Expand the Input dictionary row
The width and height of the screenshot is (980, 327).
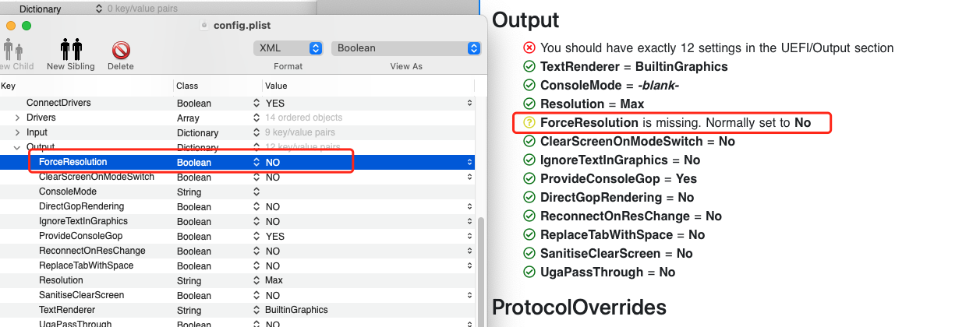pos(17,132)
